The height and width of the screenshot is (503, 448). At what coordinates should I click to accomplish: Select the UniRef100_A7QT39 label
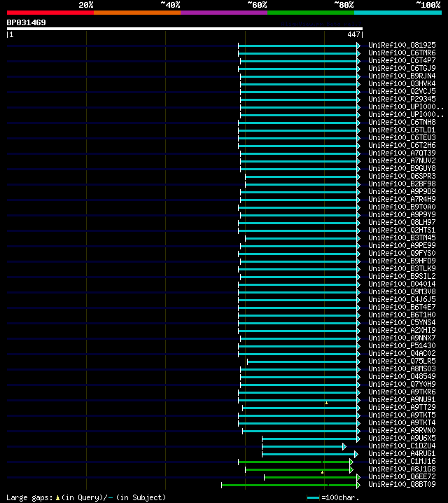tap(402, 153)
